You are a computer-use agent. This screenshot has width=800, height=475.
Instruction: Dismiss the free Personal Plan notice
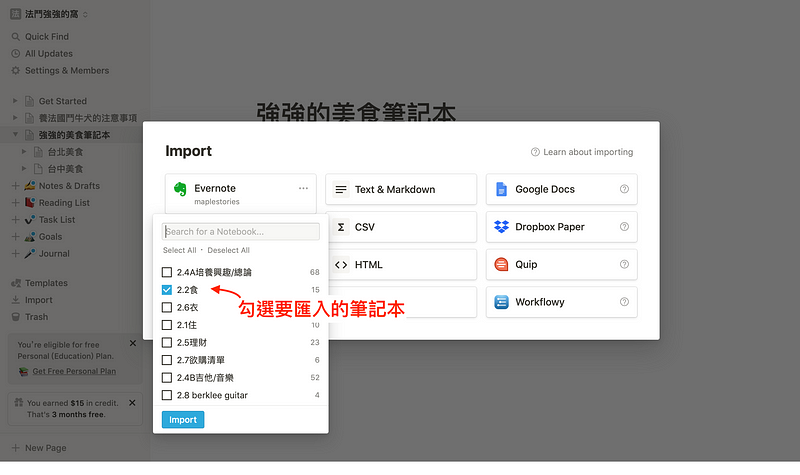coord(133,343)
